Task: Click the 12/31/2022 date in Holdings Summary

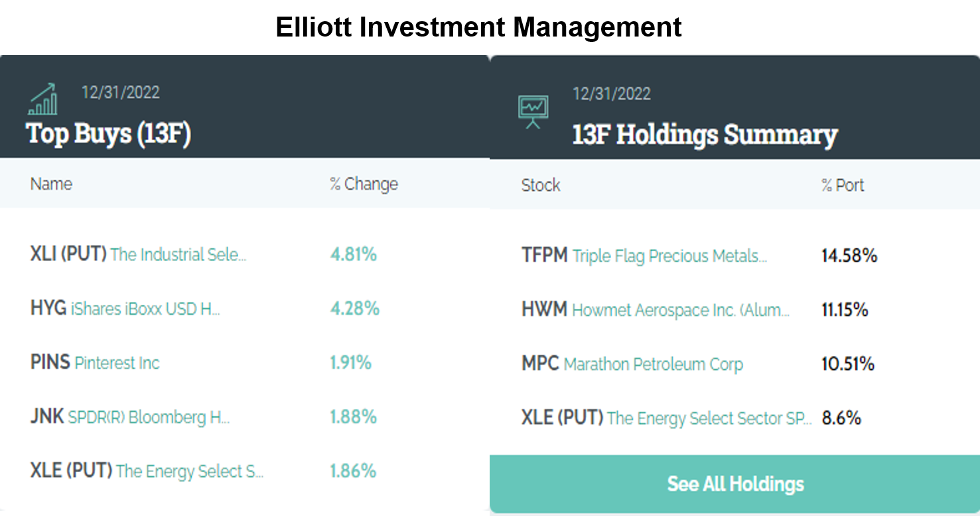Action: [610, 94]
